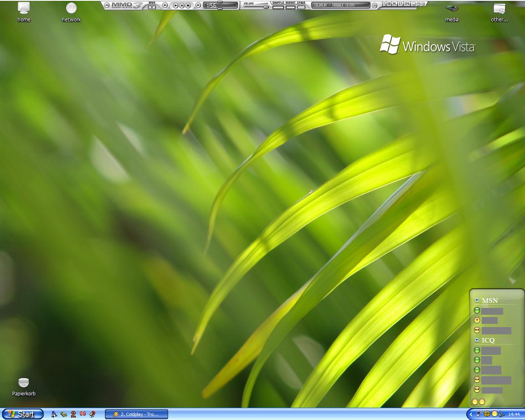This screenshot has width=525, height=420.
Task: Click the CT button in MMD3 player
Action: pos(401,4)
